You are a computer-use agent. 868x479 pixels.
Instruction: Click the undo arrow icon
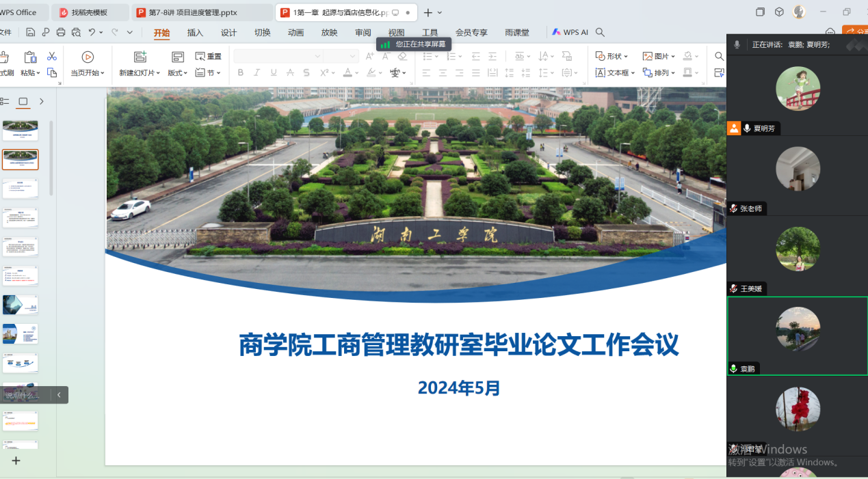point(92,32)
